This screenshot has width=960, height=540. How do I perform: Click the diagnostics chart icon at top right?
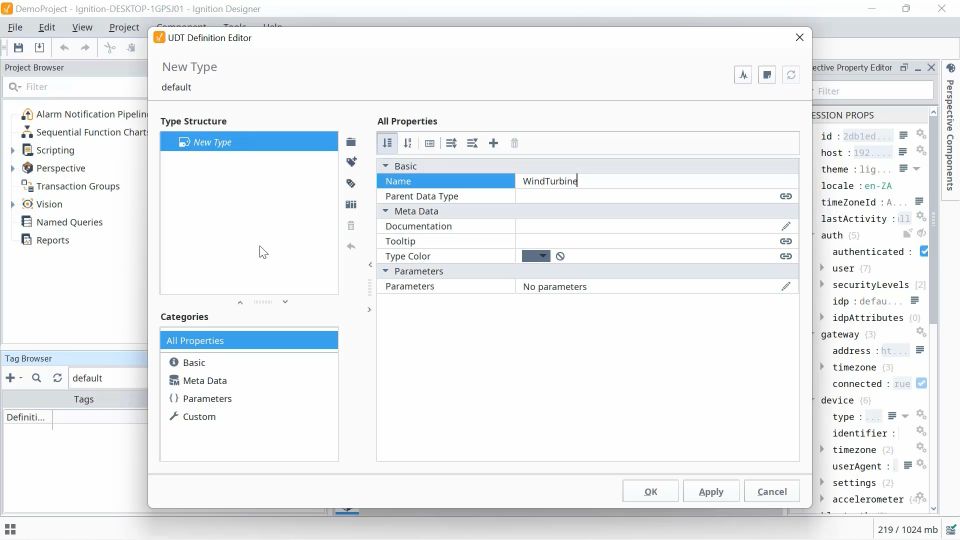743,75
